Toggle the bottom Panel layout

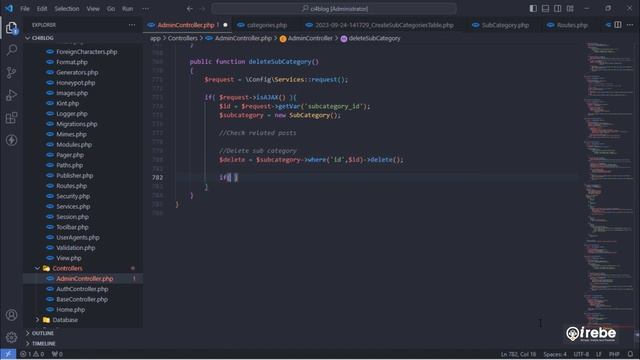pyautogui.click(x=545, y=9)
